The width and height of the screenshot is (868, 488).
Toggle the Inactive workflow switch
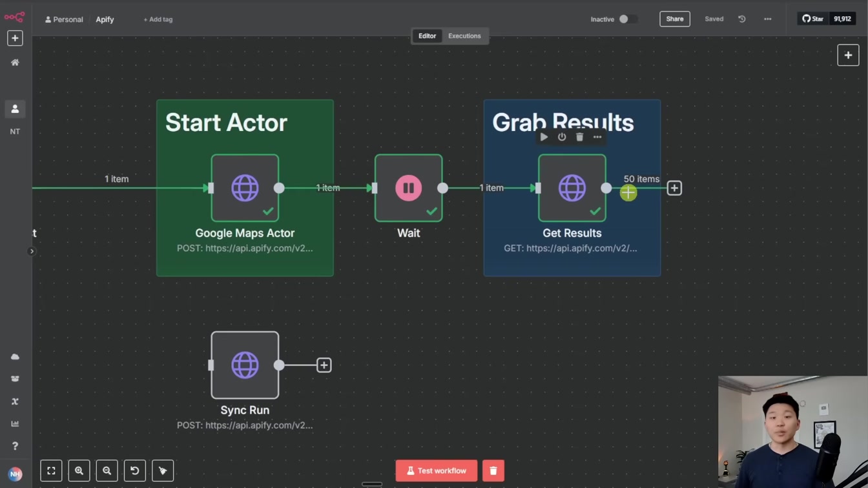[x=628, y=19]
